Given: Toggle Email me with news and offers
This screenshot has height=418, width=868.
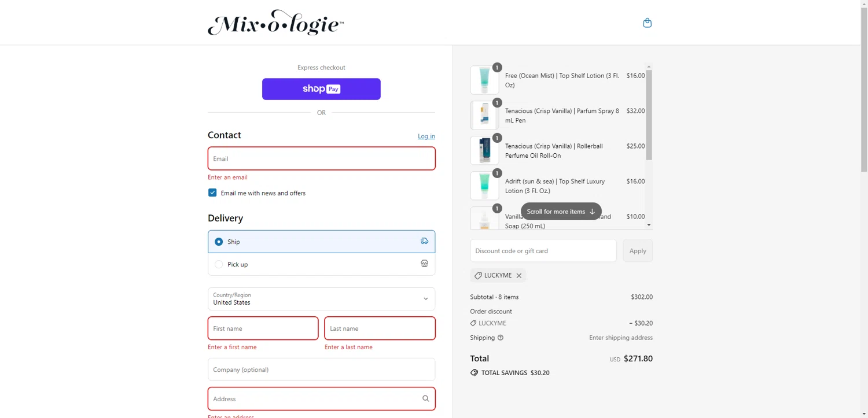Looking at the screenshot, I should tap(212, 193).
